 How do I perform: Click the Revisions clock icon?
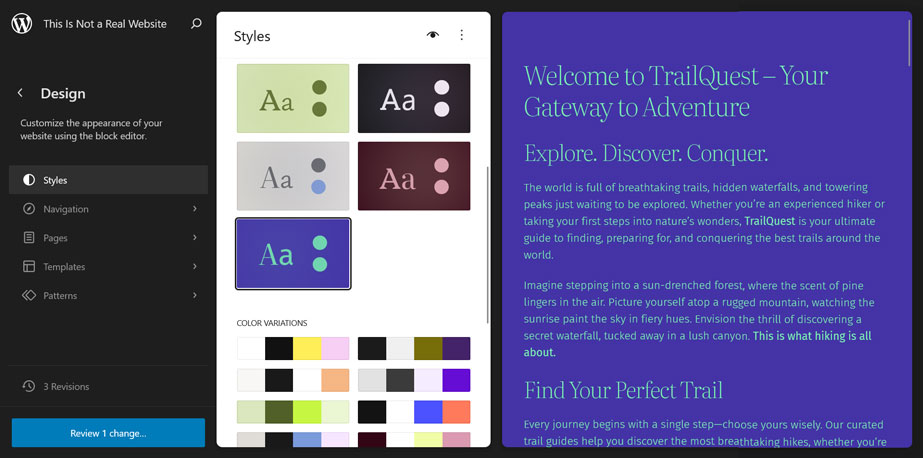[29, 386]
